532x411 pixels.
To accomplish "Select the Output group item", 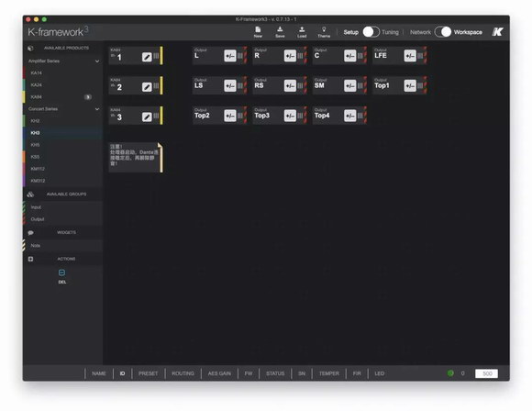I will click(x=63, y=219).
